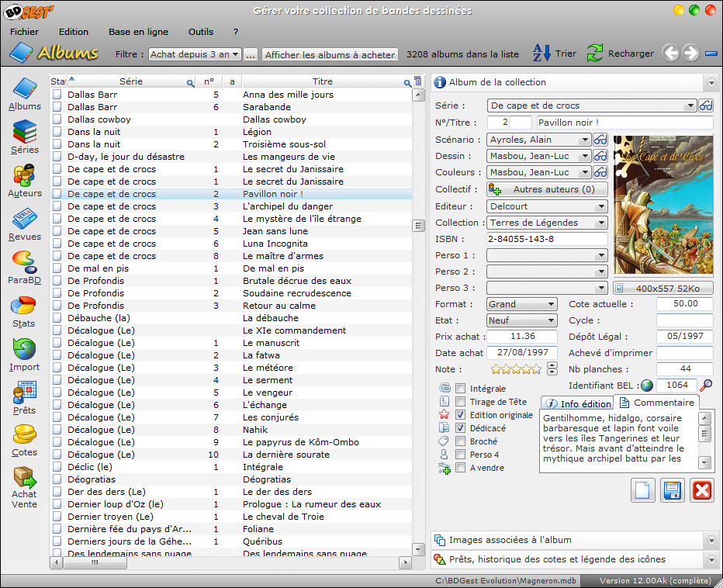The image size is (723, 588).
Task: Switch to the Info édition tab
Action: click(x=576, y=404)
